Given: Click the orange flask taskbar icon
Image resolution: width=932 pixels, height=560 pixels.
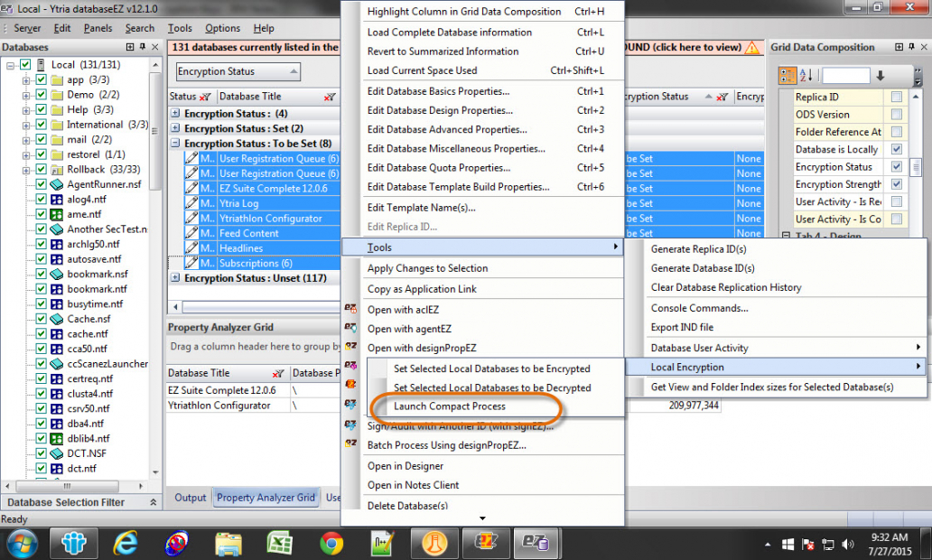Looking at the screenshot, I should (433, 544).
